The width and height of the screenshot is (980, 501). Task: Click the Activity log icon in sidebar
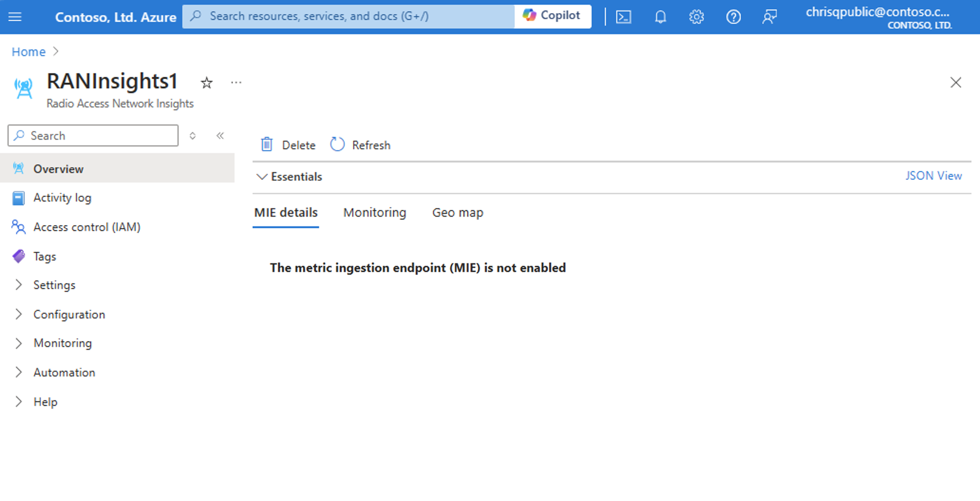19,197
